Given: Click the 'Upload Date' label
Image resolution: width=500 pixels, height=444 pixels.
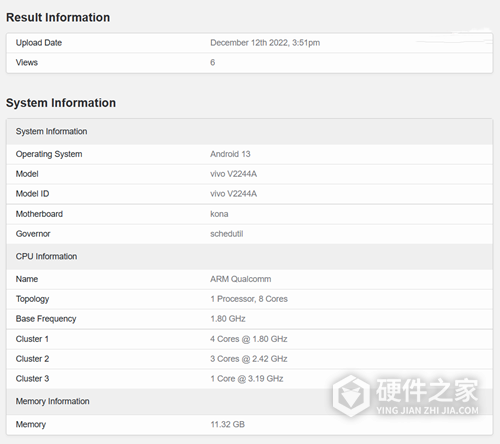Looking at the screenshot, I should coord(39,43).
